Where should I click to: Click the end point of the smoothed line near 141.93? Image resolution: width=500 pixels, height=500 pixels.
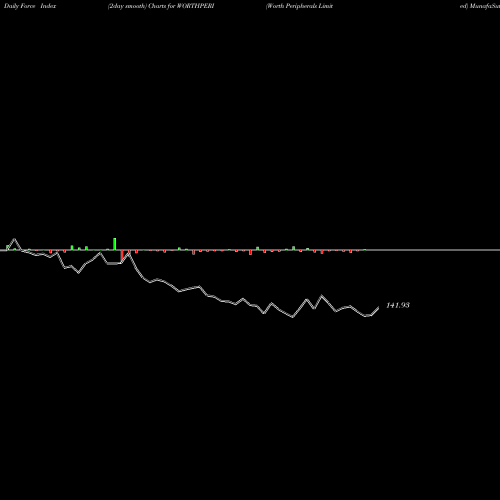[x=378, y=307]
